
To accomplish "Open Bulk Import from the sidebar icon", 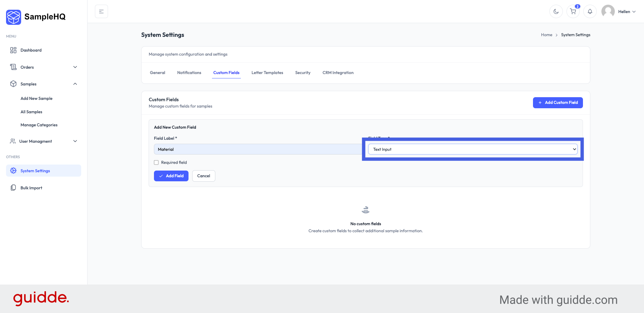I will click(13, 188).
